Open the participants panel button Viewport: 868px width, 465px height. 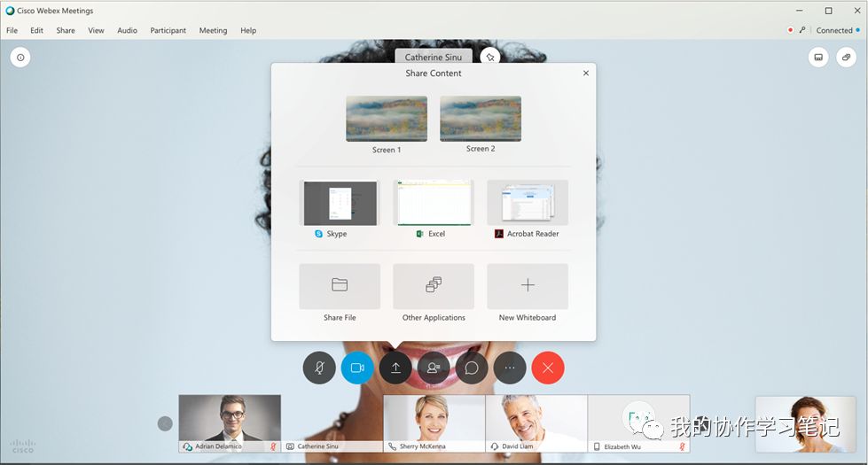(x=434, y=368)
